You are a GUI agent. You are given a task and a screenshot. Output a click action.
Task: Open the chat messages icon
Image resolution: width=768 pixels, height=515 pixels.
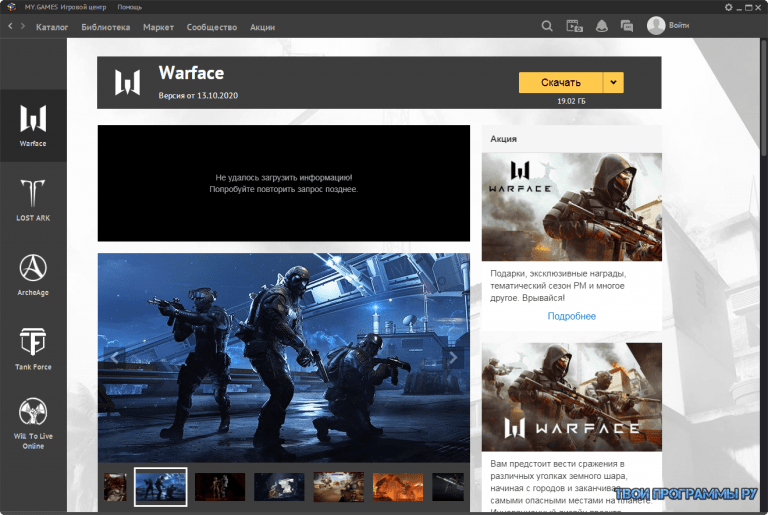click(x=626, y=26)
